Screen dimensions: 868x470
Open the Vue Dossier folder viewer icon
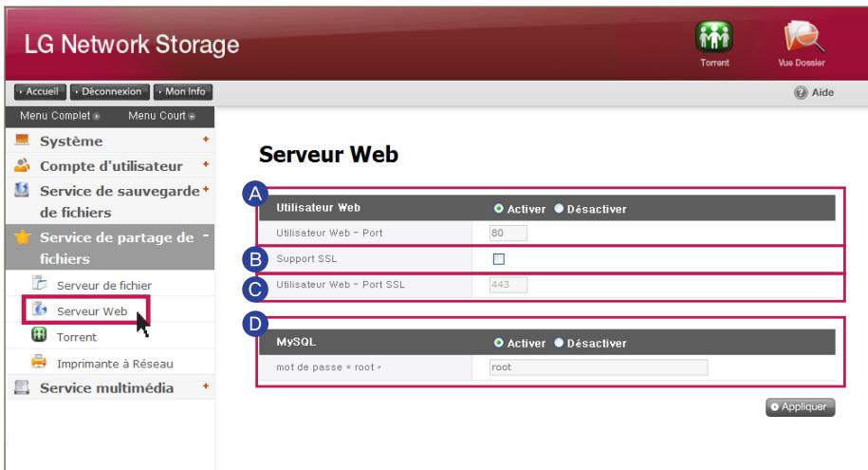[803, 37]
